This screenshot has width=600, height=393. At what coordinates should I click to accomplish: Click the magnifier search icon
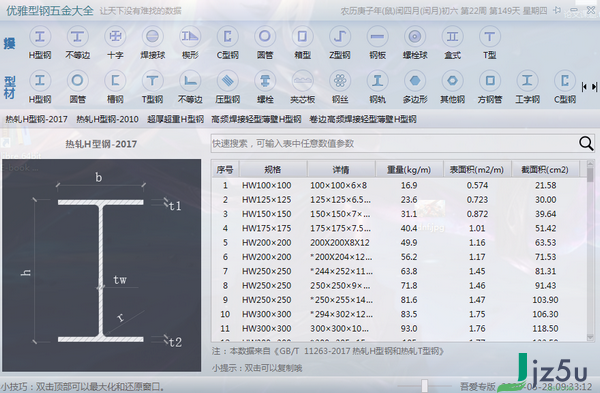point(586,144)
